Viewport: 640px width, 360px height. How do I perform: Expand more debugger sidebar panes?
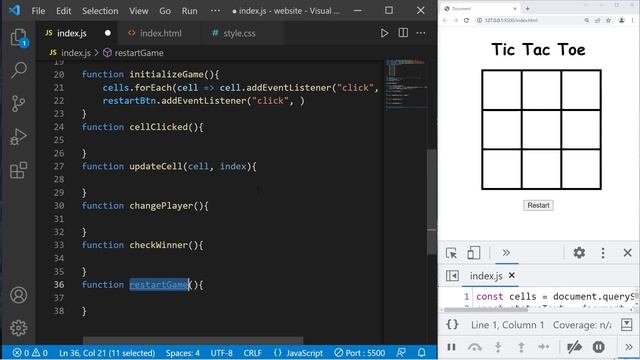click(x=629, y=347)
